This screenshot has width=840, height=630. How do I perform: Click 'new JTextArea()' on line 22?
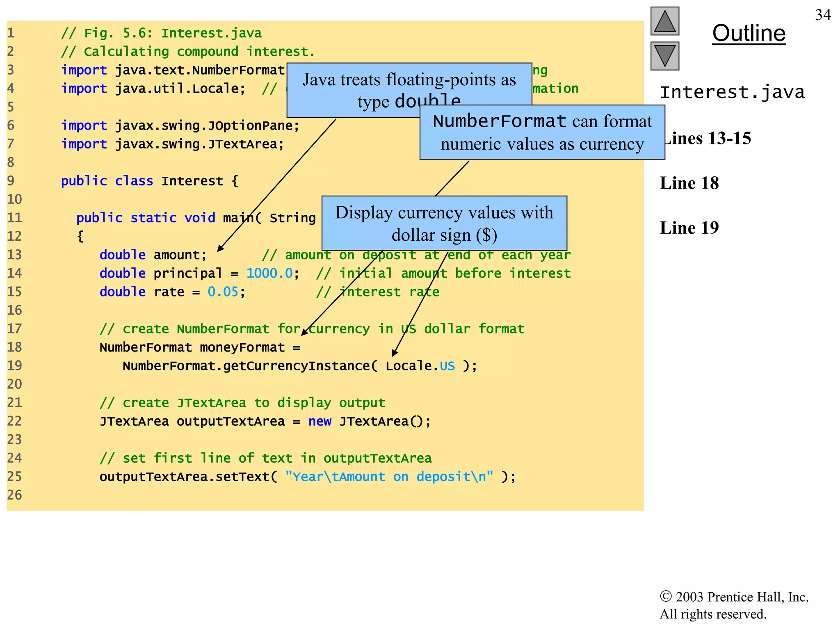point(369,421)
